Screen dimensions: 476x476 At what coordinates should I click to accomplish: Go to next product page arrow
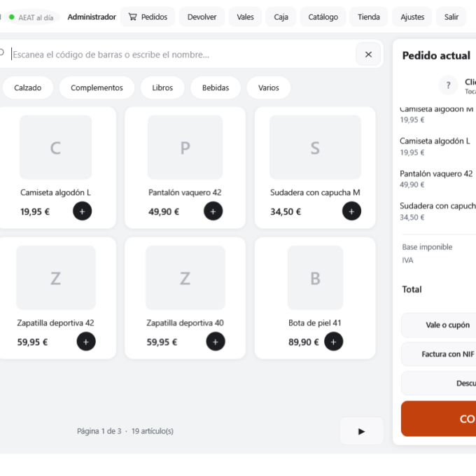(362, 431)
